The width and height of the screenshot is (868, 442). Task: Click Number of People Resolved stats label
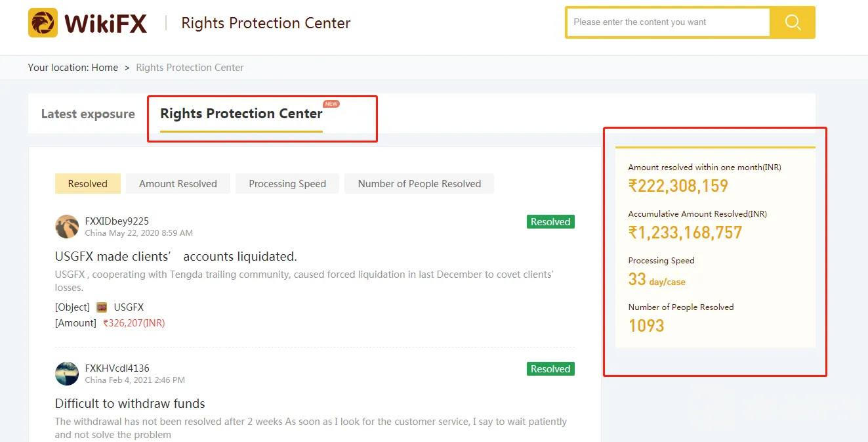click(x=681, y=307)
